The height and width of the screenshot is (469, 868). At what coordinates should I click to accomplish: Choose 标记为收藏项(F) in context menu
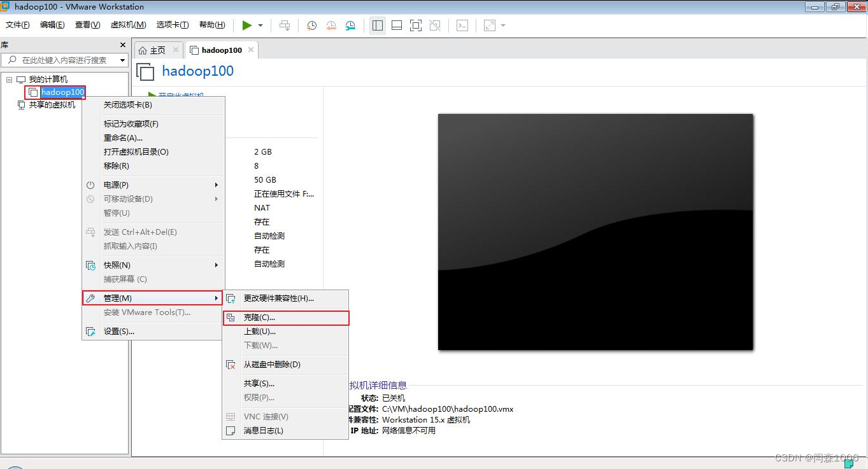[153, 124]
